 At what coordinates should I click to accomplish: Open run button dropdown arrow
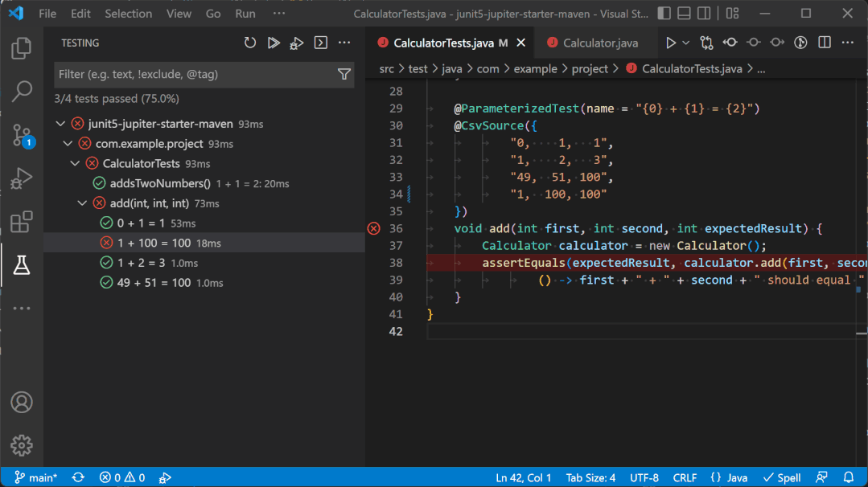tap(685, 43)
